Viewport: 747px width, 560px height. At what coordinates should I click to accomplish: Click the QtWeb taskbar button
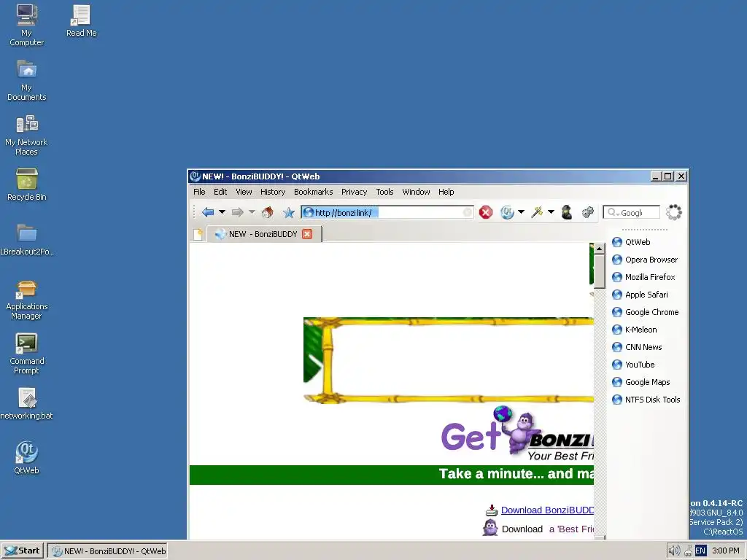coord(108,551)
